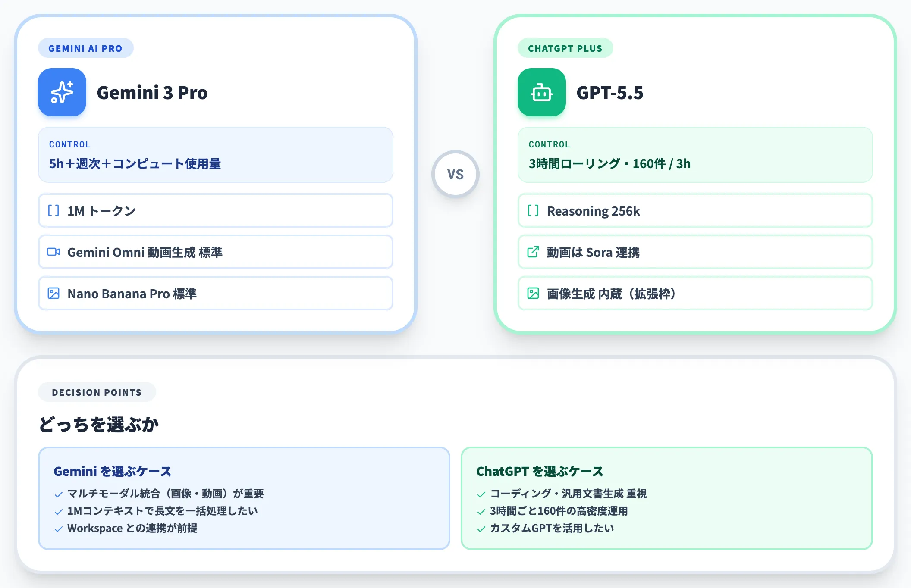Click checkmark next to 3時間ごと160件

[481, 512]
